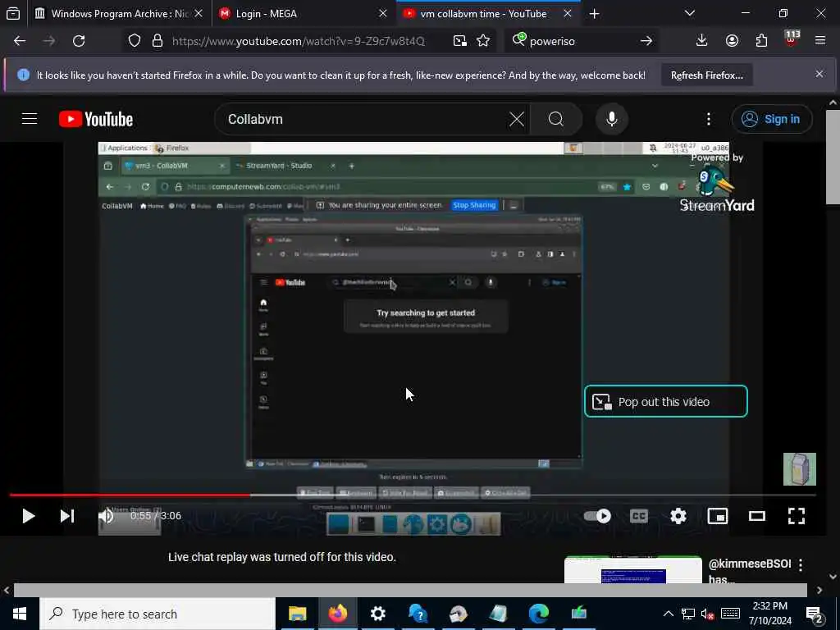Switch to Windows Program Archive tab

tap(119, 14)
